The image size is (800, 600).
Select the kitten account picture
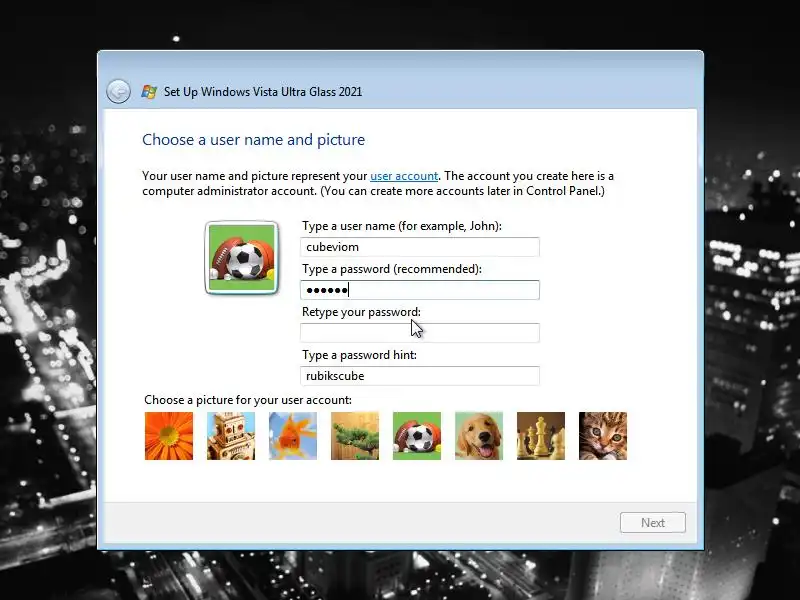coord(603,436)
